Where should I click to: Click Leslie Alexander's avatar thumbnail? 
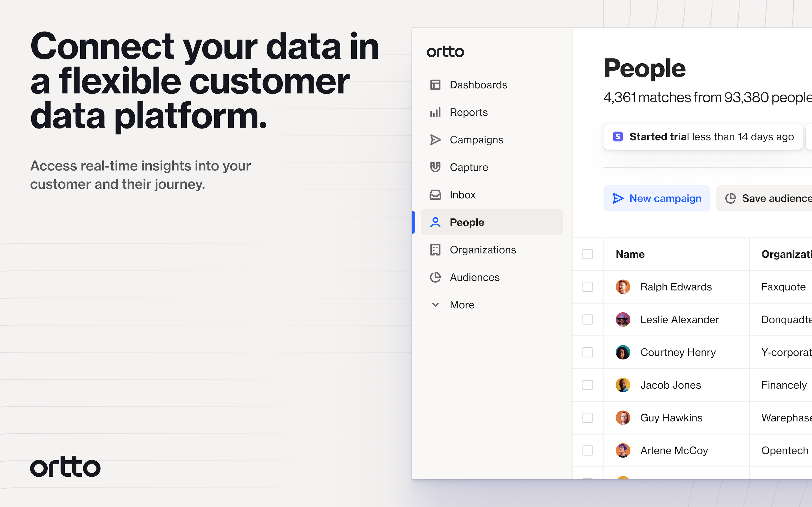click(x=623, y=320)
